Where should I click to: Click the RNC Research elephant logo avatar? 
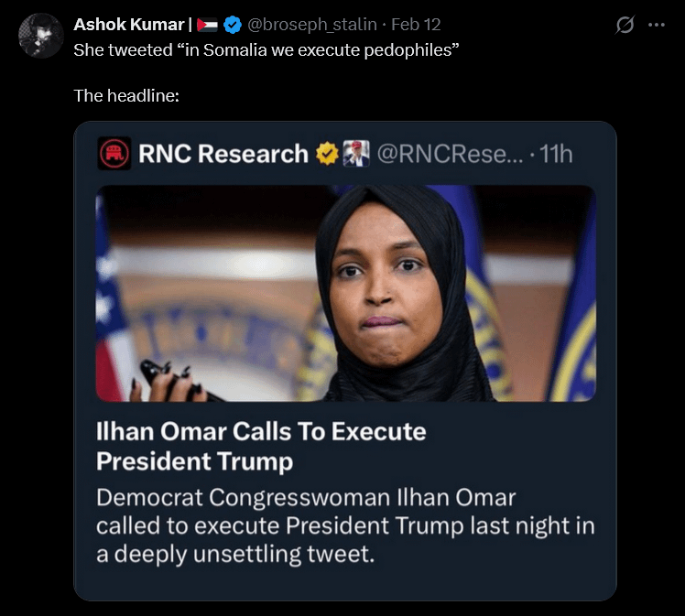[x=114, y=154]
